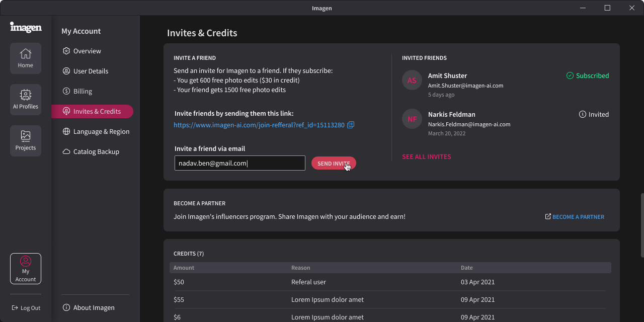Image resolution: width=644 pixels, height=322 pixels.
Task: Click the name Amit Shuster
Action: pyautogui.click(x=448, y=75)
